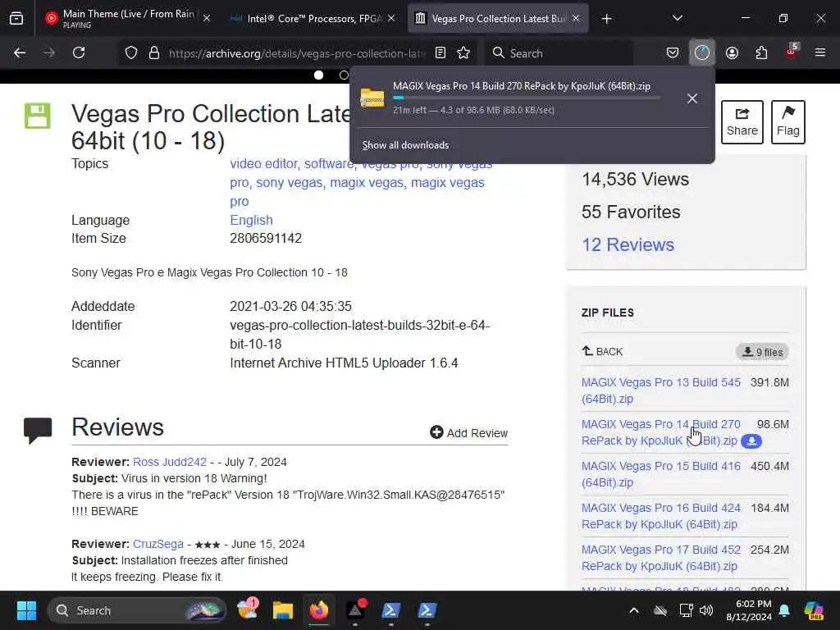This screenshot has height=630, width=840.
Task: Open notifications bell icon
Action: pos(784,610)
